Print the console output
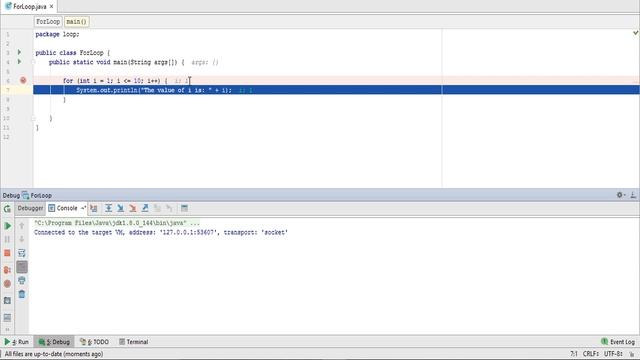The height and width of the screenshot is (360, 640). [x=22, y=280]
